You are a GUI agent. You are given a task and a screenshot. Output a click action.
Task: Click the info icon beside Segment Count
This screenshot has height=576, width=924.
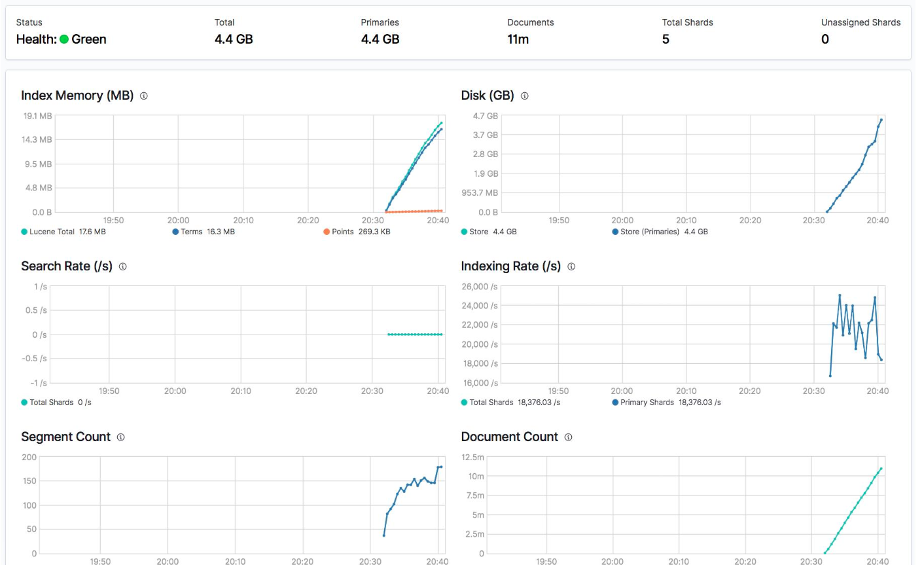[121, 437]
